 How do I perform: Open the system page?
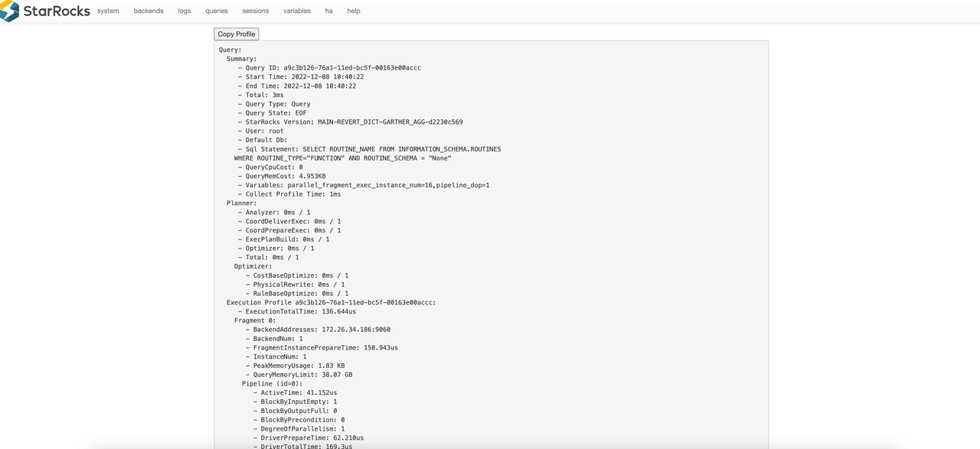(108, 11)
